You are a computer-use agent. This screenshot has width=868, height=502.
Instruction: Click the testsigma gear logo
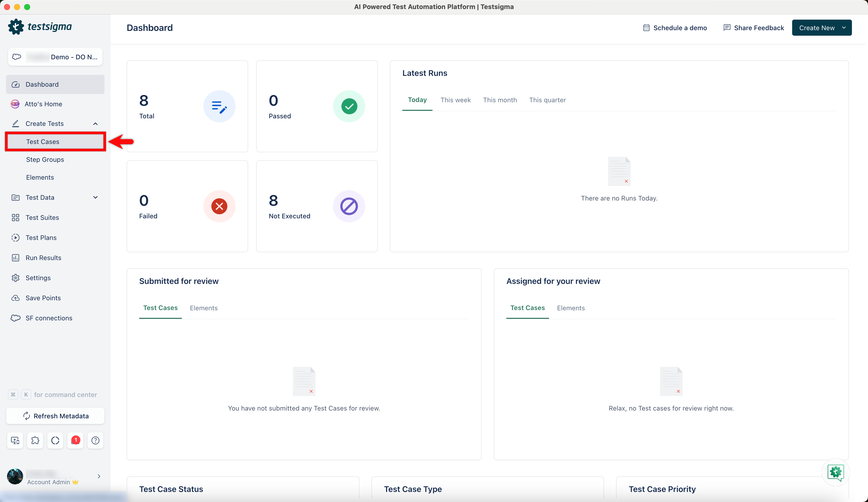tap(16, 27)
